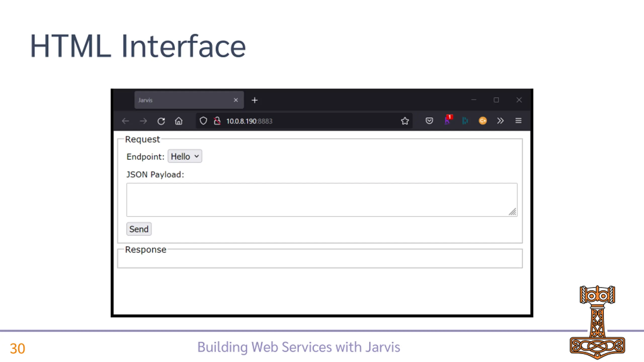Viewport: 644px width, 362px height.
Task: Click the browser forward arrow
Action: point(143,121)
